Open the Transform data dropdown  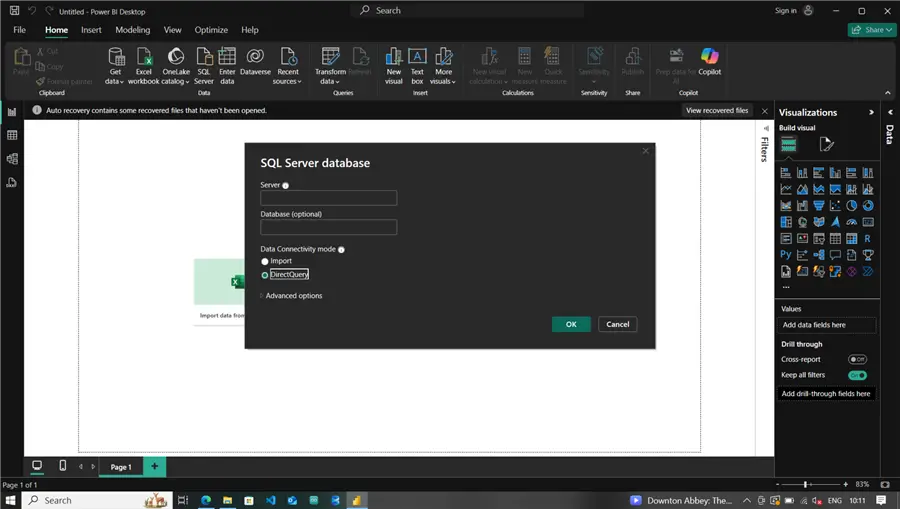click(x=330, y=65)
